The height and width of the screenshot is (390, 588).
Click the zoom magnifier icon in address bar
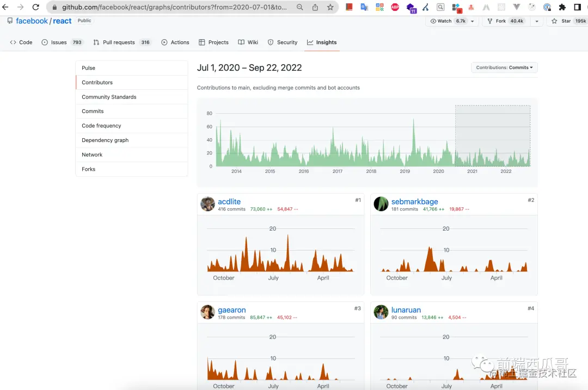[x=299, y=7]
